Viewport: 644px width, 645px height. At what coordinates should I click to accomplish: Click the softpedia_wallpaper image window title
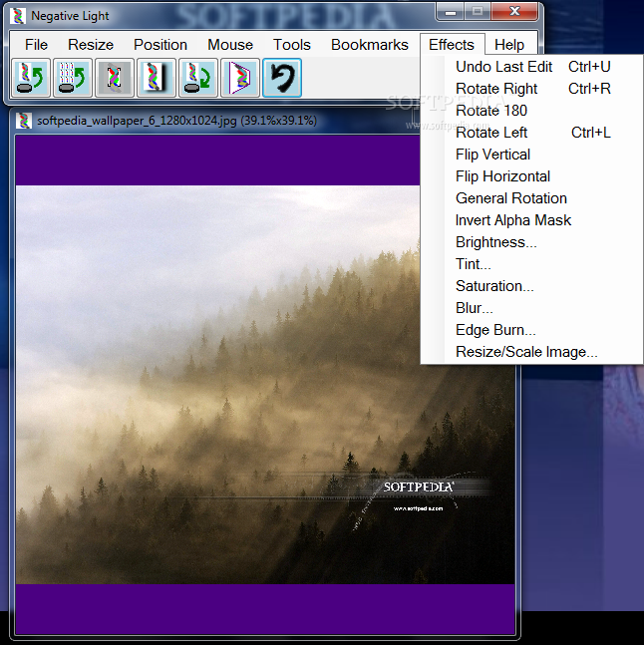(176, 121)
